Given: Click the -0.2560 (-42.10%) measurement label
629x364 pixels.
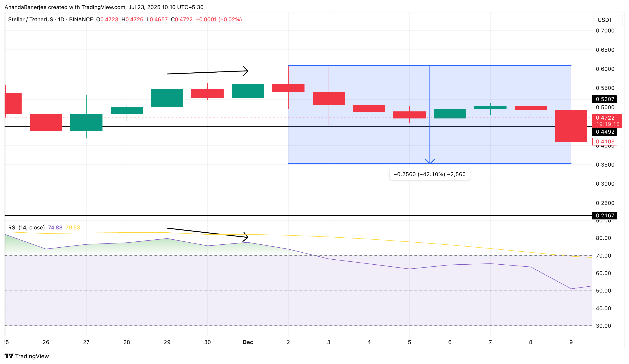Looking at the screenshot, I should (430, 175).
